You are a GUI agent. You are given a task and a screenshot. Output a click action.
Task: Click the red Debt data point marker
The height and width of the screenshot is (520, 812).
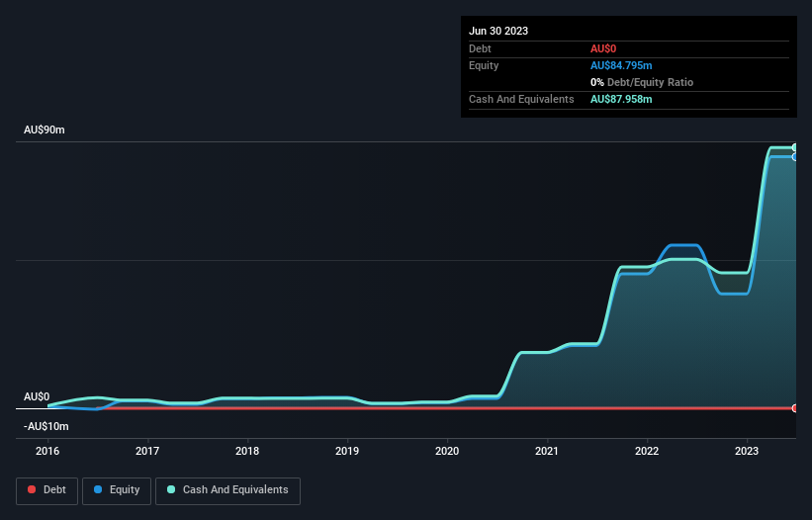pos(795,408)
